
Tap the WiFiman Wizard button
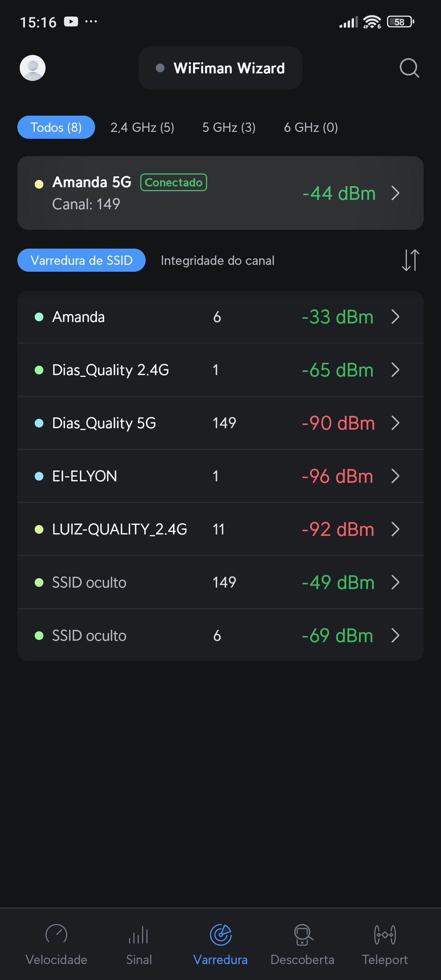(x=220, y=68)
